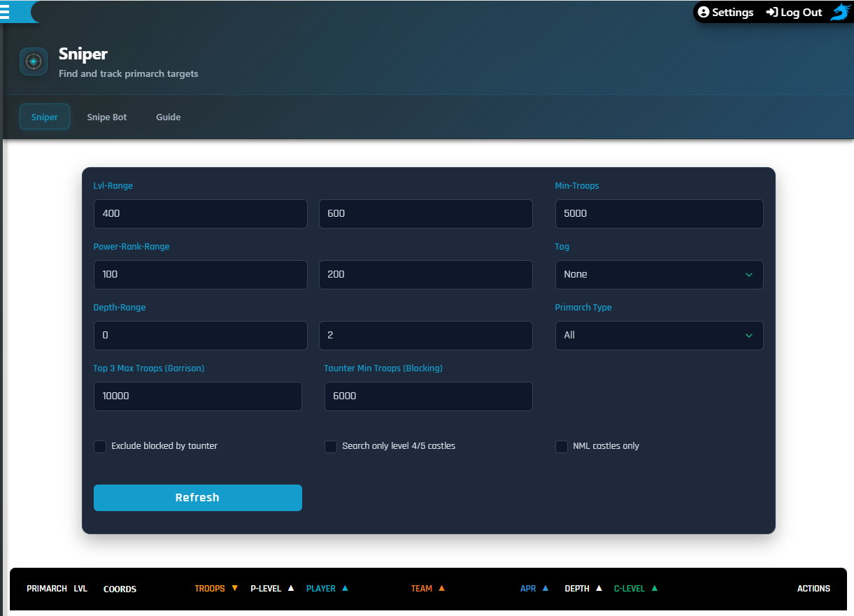Enable NML castles only
Screen dimensions: 854x616
561,446
